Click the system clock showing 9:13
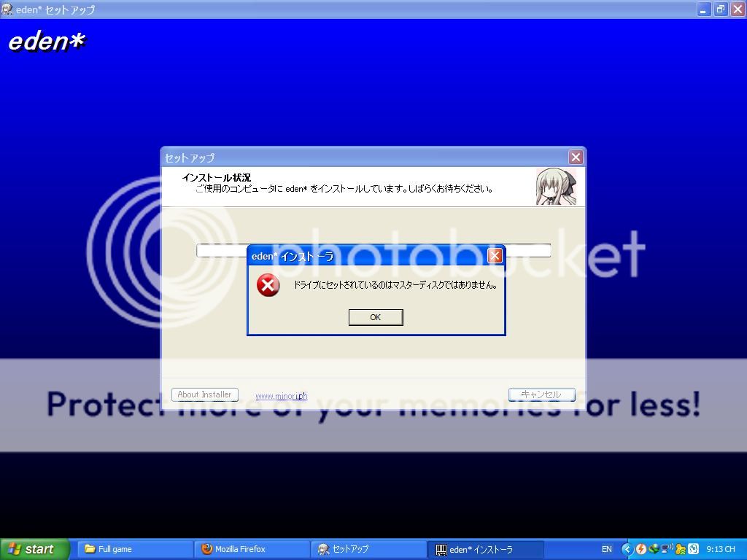Viewport: 747px width, 560px height. click(x=721, y=549)
